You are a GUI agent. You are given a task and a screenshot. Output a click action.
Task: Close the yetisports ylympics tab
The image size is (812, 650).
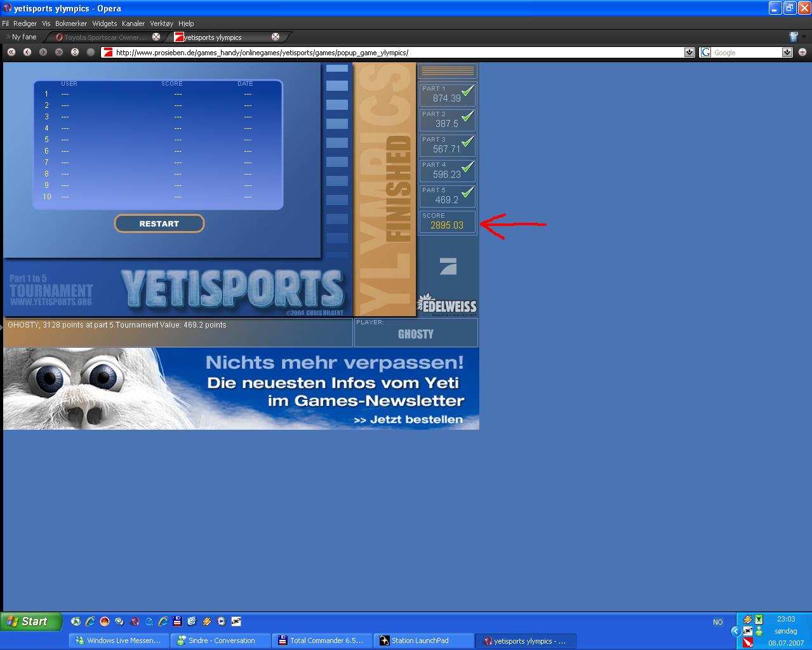[276, 37]
